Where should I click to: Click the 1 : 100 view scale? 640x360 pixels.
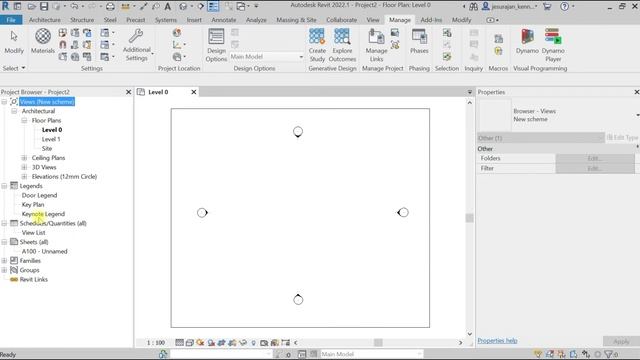(156, 343)
